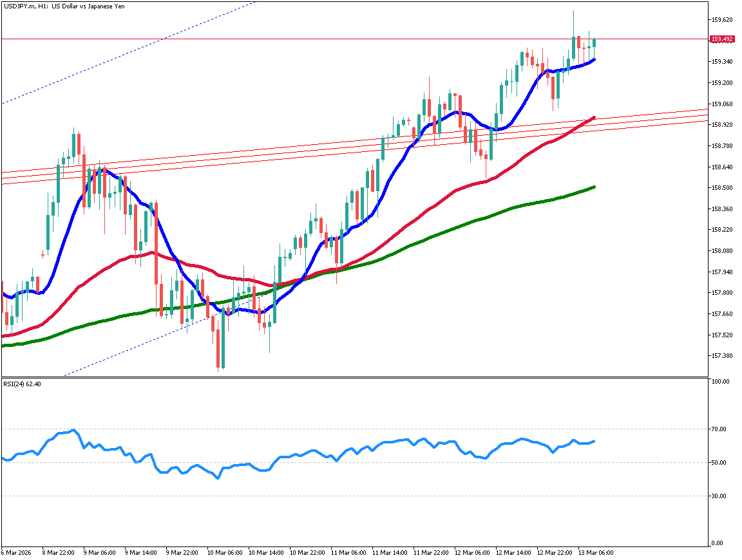Select the right end of green moving average
The width and height of the screenshot is (742, 560).
coord(593,187)
